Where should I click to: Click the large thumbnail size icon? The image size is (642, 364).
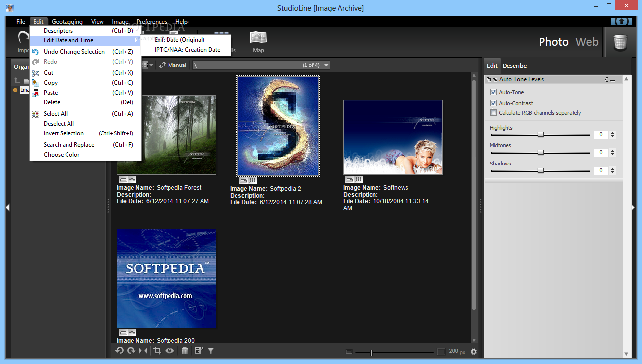coord(441,352)
